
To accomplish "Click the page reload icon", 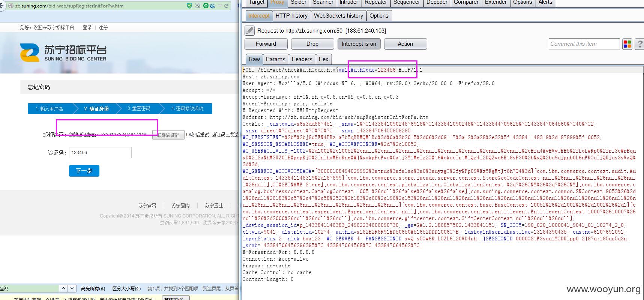I will [x=226, y=6].
